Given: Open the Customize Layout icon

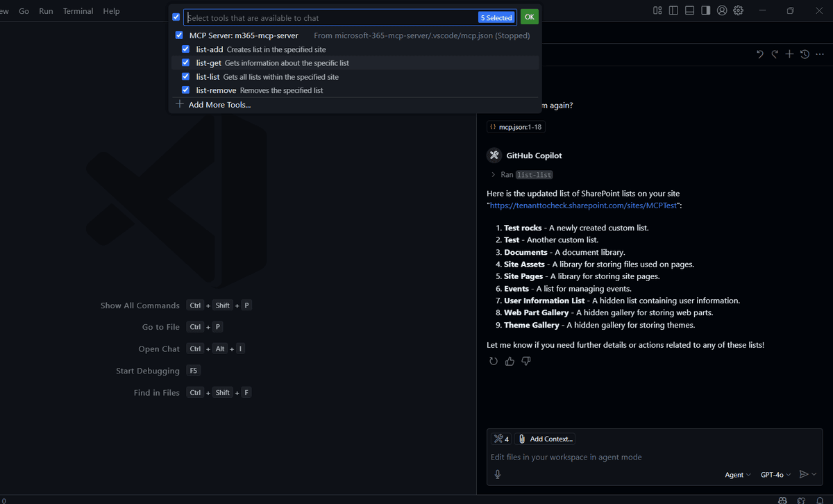Looking at the screenshot, I should pyautogui.click(x=657, y=10).
